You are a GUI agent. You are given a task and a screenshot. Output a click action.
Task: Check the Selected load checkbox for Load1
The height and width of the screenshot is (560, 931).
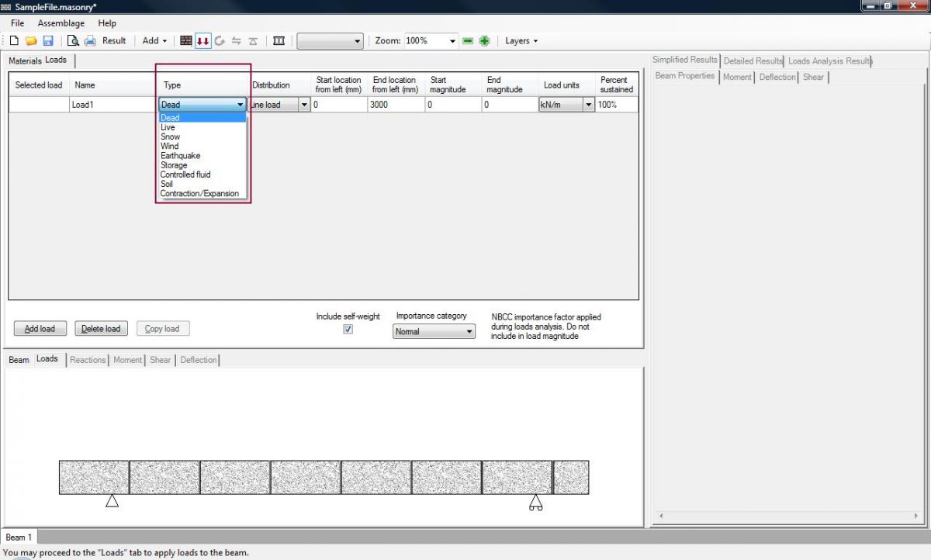(37, 103)
